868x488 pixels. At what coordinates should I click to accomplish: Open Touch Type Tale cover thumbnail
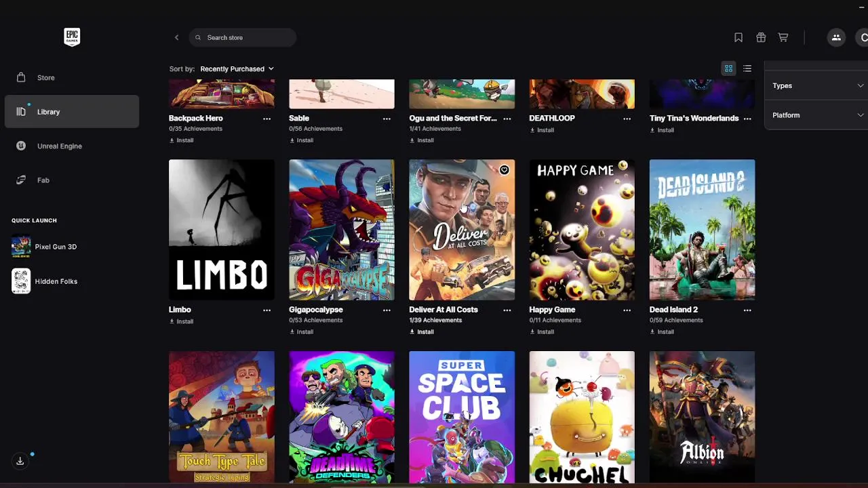pyautogui.click(x=222, y=417)
